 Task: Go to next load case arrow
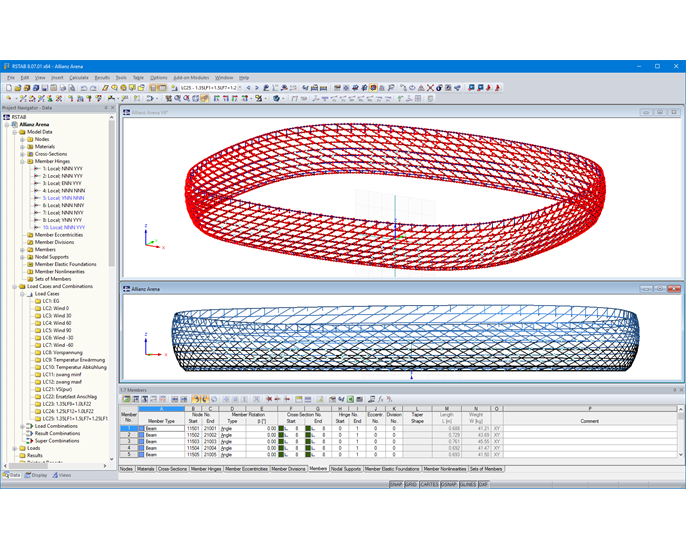[x=257, y=88]
